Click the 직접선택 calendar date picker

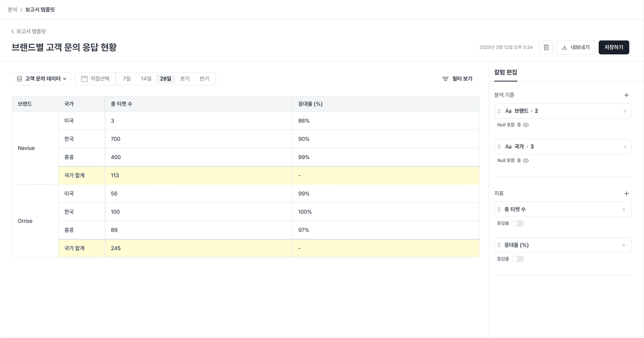96,79
